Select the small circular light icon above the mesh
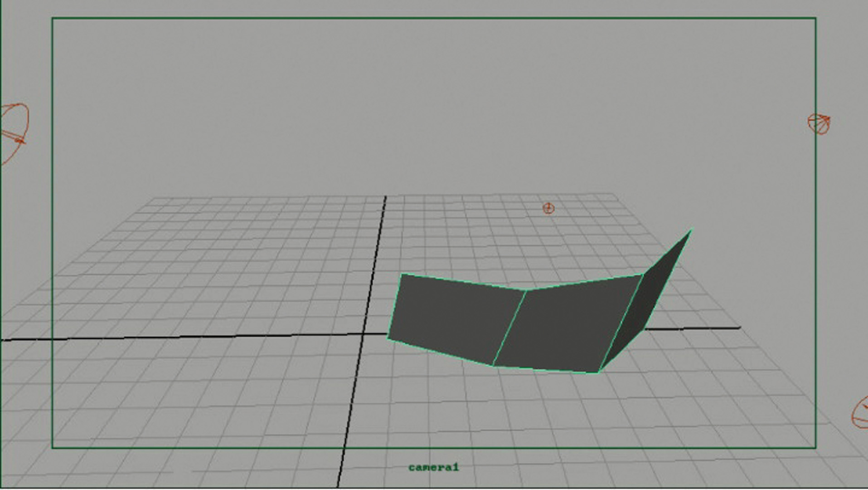868x490 pixels. [x=548, y=208]
